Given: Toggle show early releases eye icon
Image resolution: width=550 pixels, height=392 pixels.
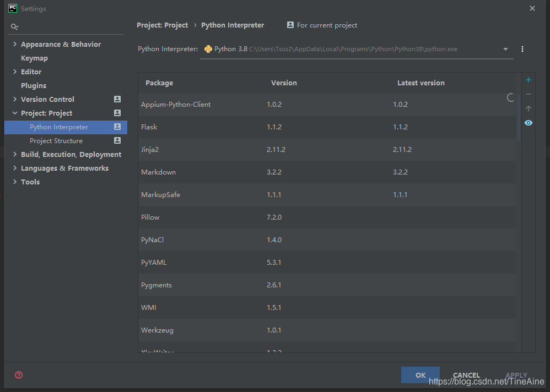Looking at the screenshot, I should (529, 123).
